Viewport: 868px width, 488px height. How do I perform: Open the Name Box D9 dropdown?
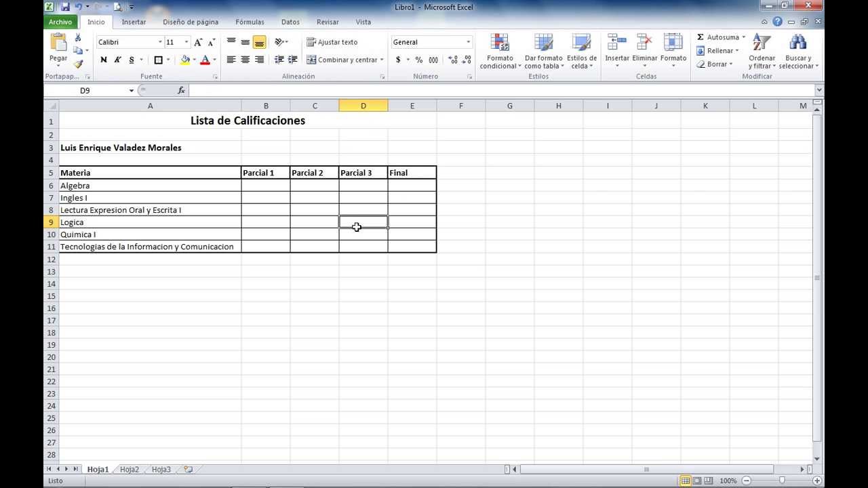coord(132,90)
